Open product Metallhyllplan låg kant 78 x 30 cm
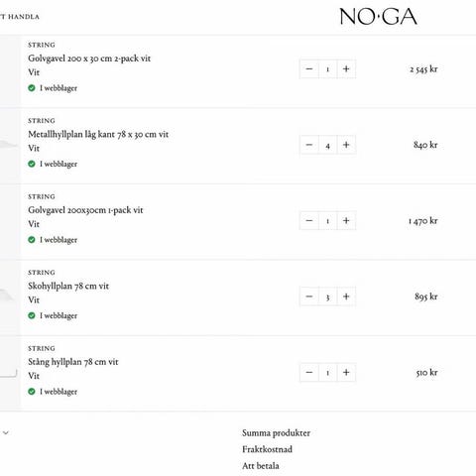The width and height of the screenshot is (476, 476). click(x=98, y=134)
